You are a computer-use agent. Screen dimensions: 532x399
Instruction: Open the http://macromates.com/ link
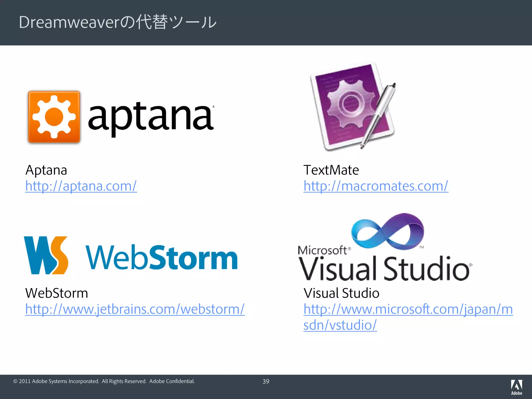[376, 186]
